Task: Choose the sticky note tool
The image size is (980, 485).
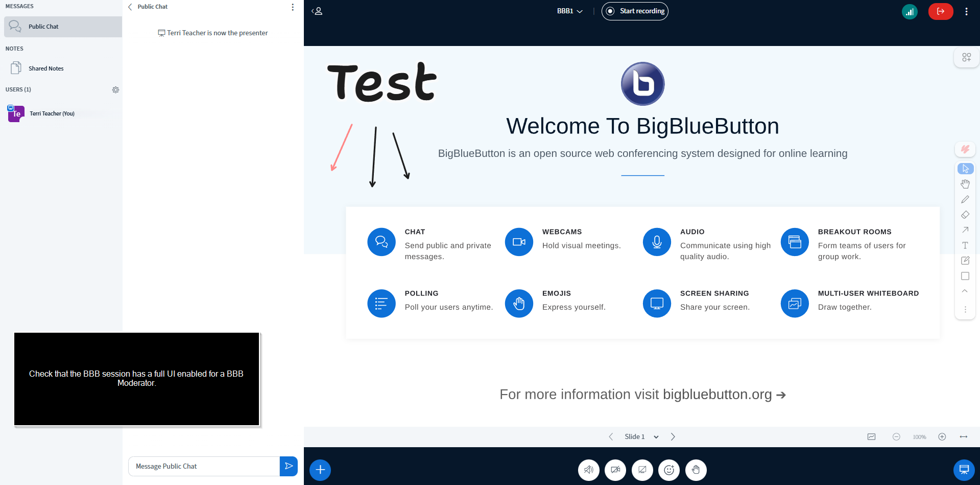Action: click(x=965, y=261)
